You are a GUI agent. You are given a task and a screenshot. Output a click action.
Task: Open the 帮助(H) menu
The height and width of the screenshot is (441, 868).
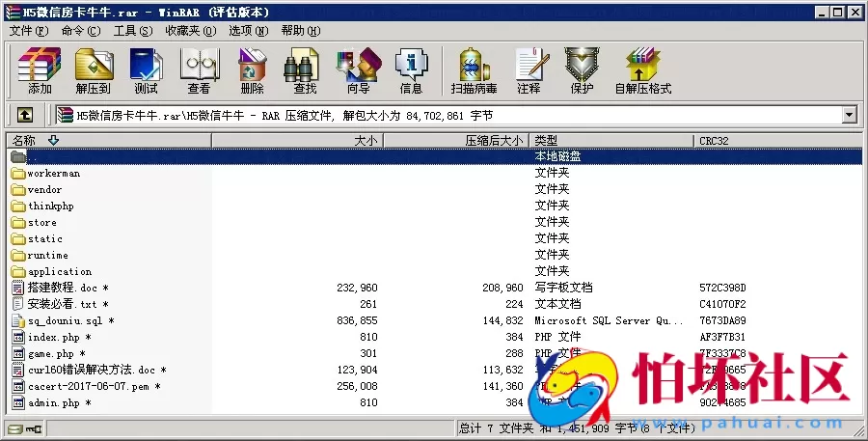coord(301,31)
